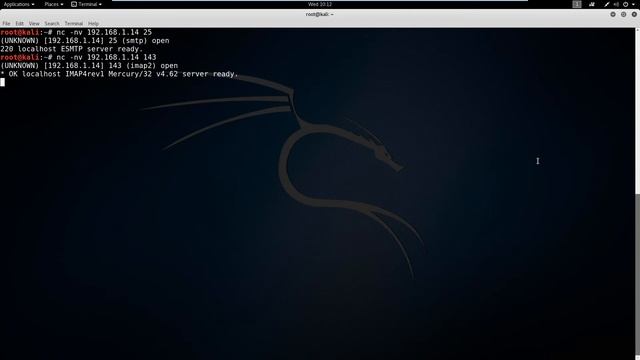Screen dimensions: 640x360
Task: Click the window title 'root@kali: ~'
Action: coord(320,14)
